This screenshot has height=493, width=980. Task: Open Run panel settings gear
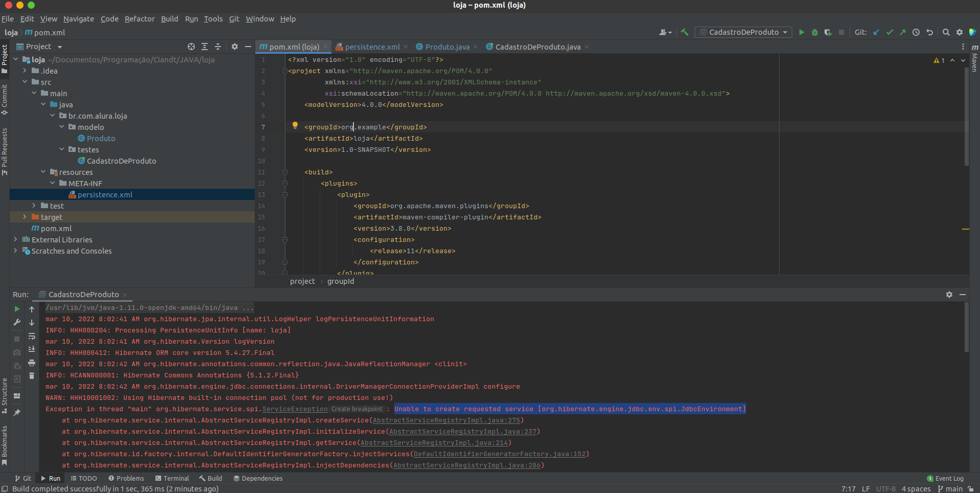pyautogui.click(x=949, y=295)
